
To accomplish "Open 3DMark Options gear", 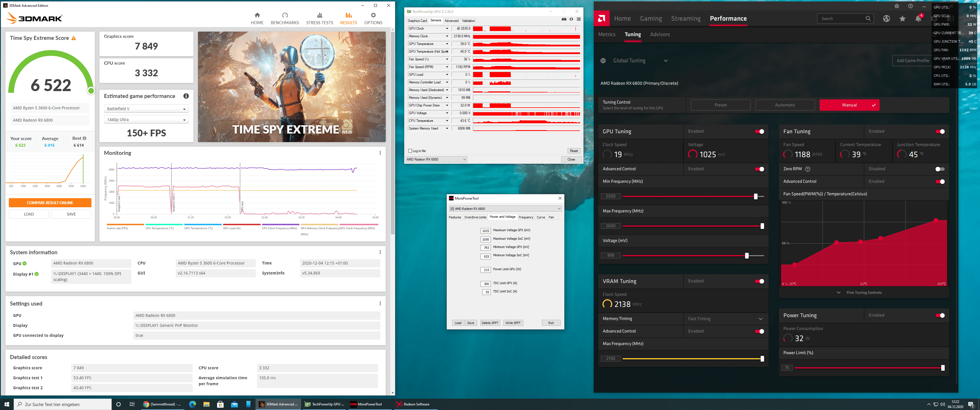I will pos(373,18).
